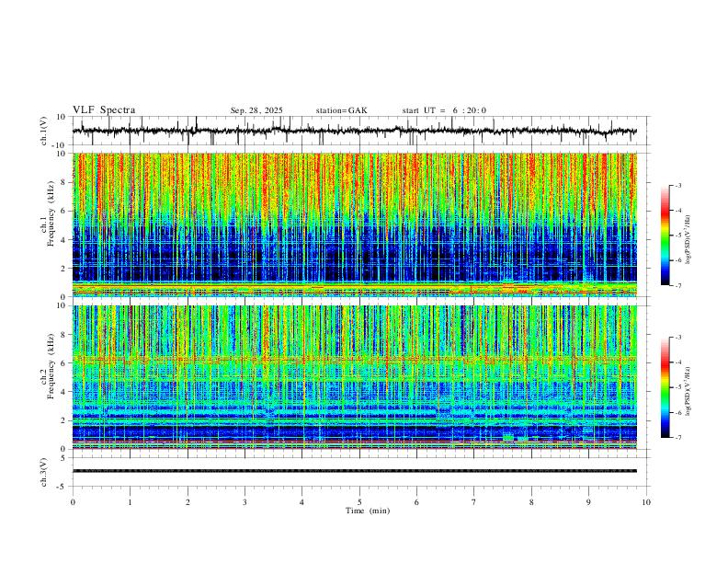This screenshot has width=728, height=563.
Task: Click the ch.1 Frequency (kHz) axis label
Action: click(48, 215)
